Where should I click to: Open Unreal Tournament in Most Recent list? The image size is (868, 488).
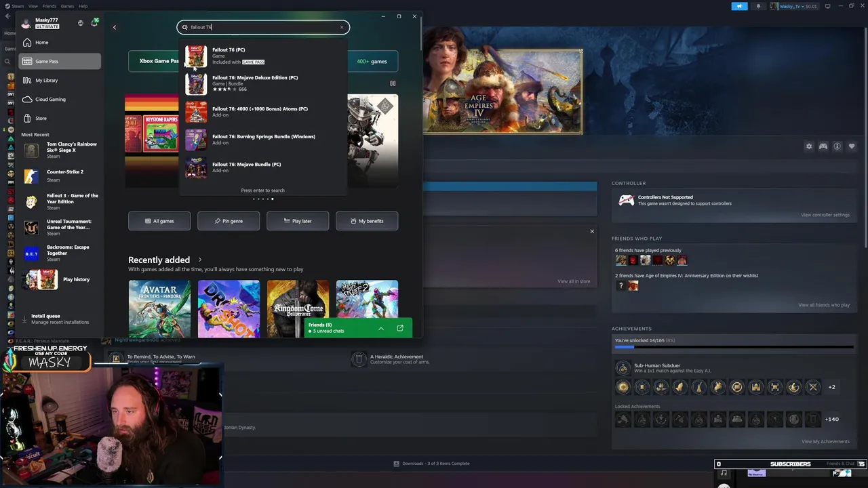[61, 227]
